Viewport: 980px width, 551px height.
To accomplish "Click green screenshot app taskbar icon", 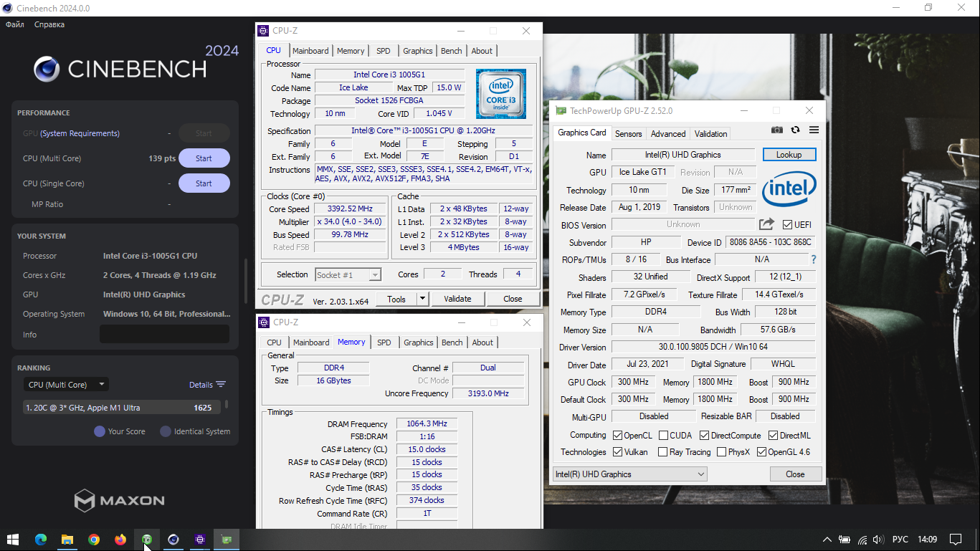I will pos(147,540).
